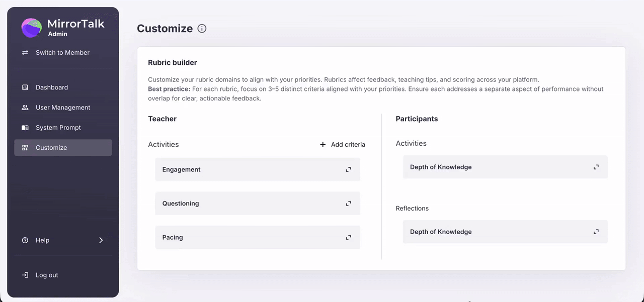Screen dimensions: 644x302
Task: Click the User Management people icon
Action: pyautogui.click(x=25, y=107)
